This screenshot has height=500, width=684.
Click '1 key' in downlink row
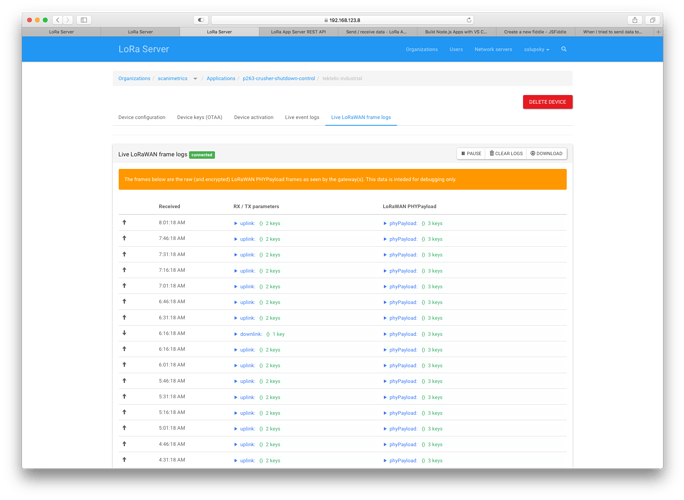click(x=279, y=334)
